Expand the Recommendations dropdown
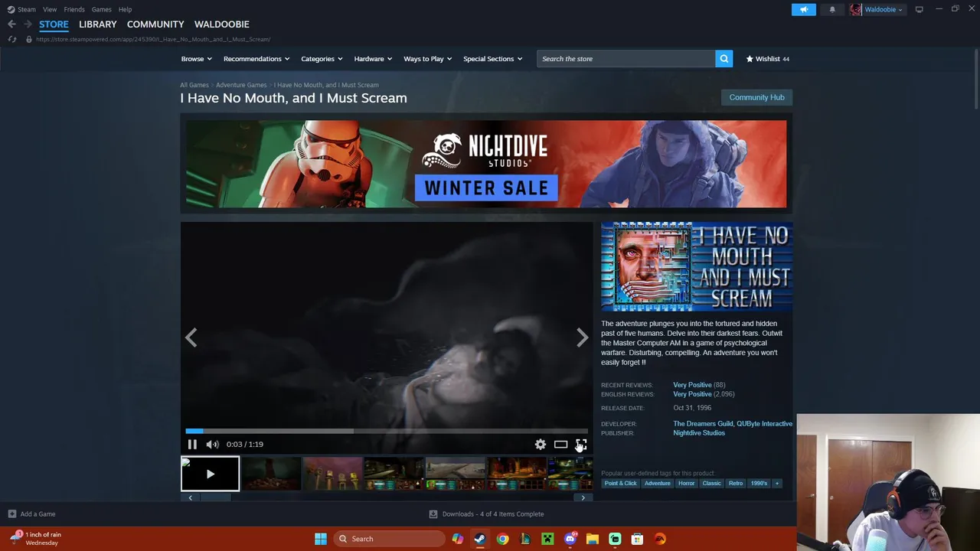980x551 pixels. click(x=256, y=59)
